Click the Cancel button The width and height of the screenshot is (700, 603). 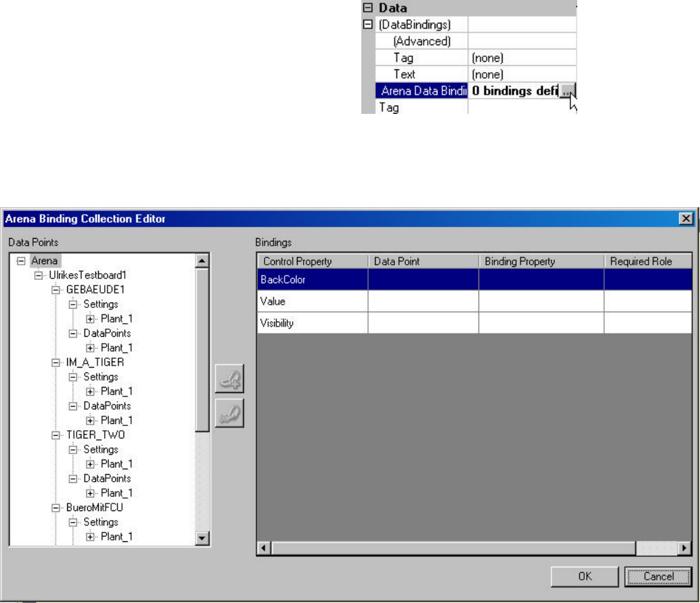pos(657,577)
